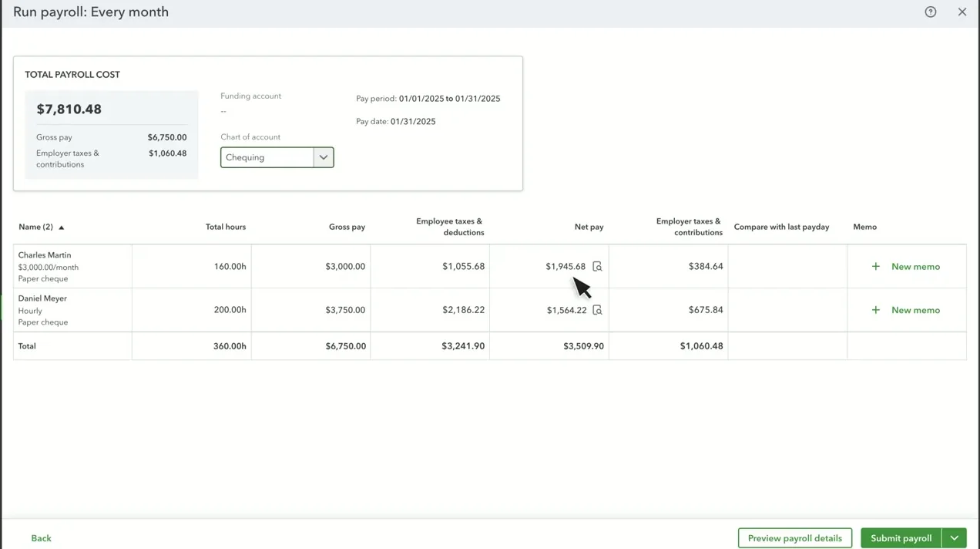Click Daniel Meyer's 200.00h total hours
This screenshot has height=549, width=980.
[x=230, y=310]
